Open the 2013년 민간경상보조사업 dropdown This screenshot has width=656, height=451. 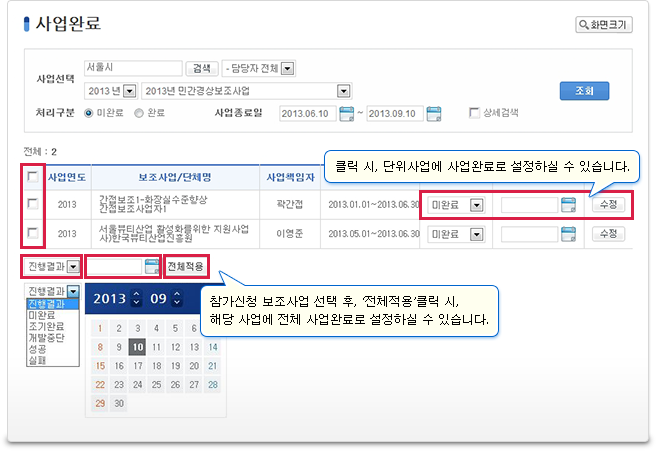[x=247, y=91]
